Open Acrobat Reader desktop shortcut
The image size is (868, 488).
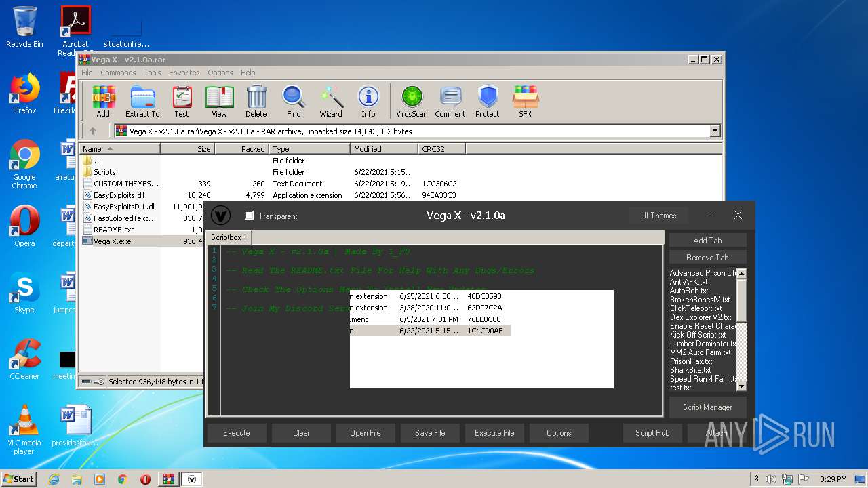[75, 30]
